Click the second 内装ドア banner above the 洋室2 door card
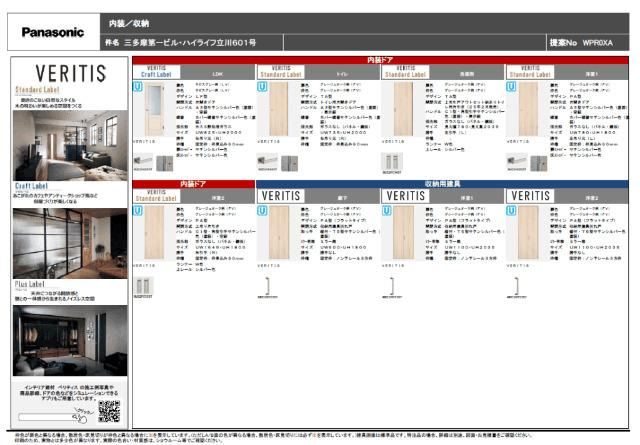This screenshot has width=640, height=445. (193, 184)
